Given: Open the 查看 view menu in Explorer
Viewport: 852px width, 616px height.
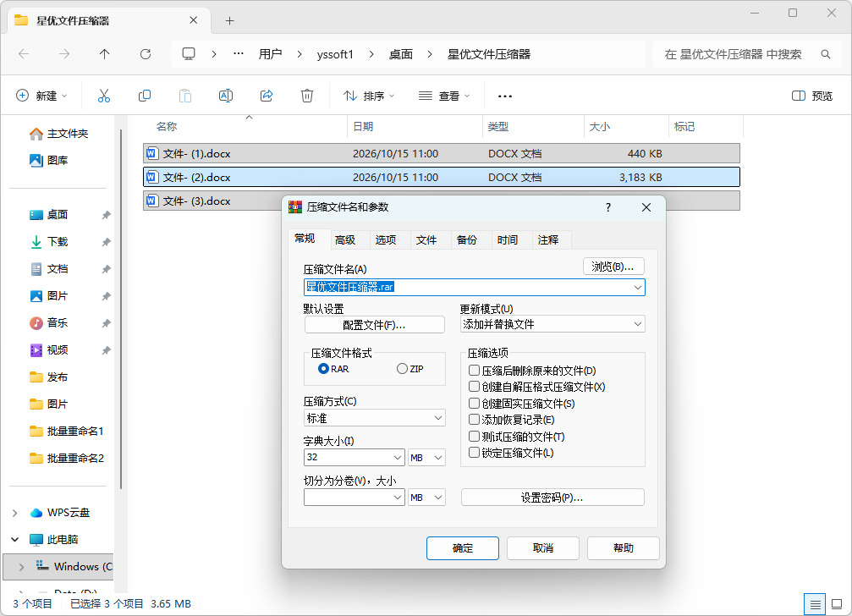Looking at the screenshot, I should pyautogui.click(x=444, y=96).
